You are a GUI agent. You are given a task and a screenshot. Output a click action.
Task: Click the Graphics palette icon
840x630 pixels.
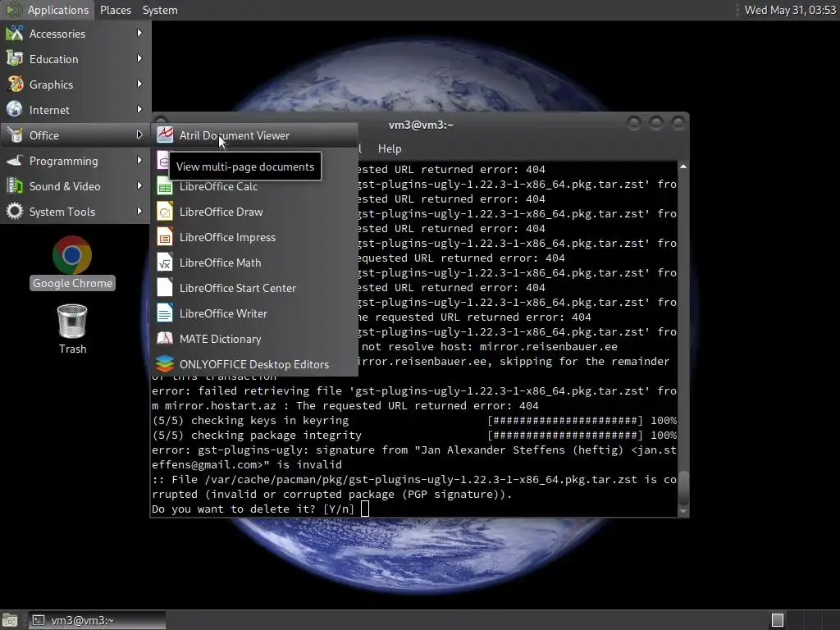point(15,84)
